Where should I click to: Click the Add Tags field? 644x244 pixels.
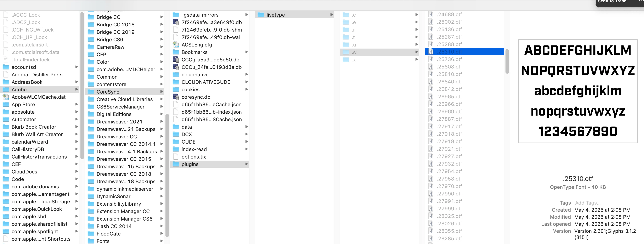588,203
